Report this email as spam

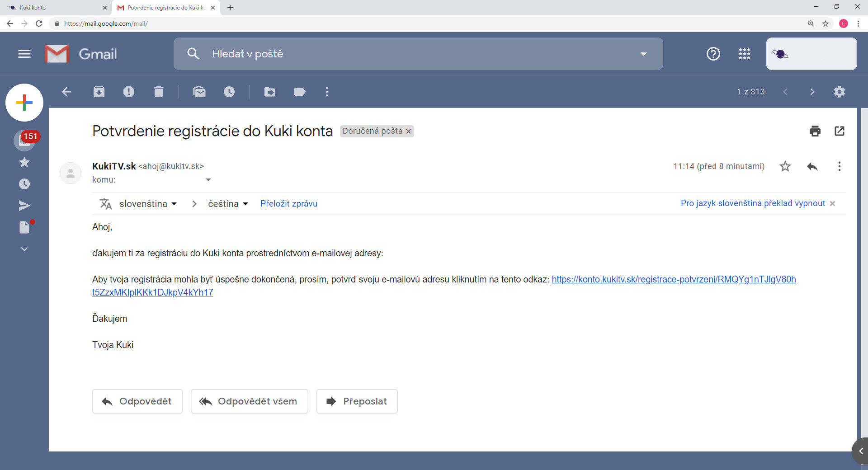pos(129,92)
